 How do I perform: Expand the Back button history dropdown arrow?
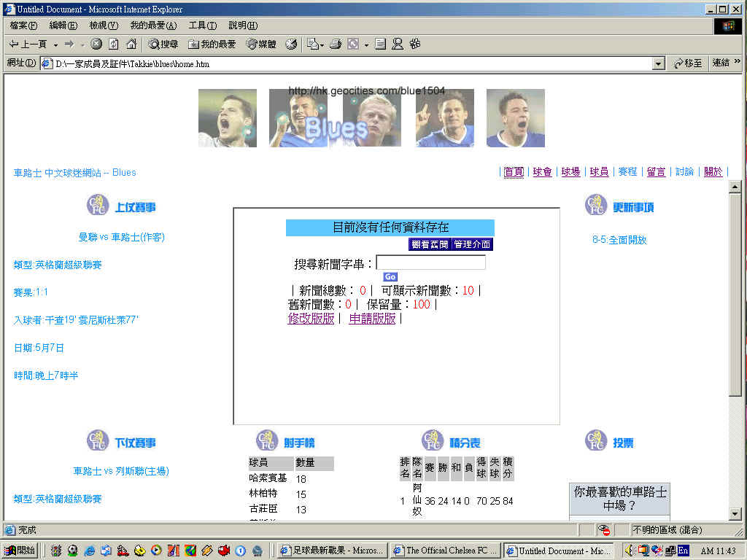[x=55, y=44]
